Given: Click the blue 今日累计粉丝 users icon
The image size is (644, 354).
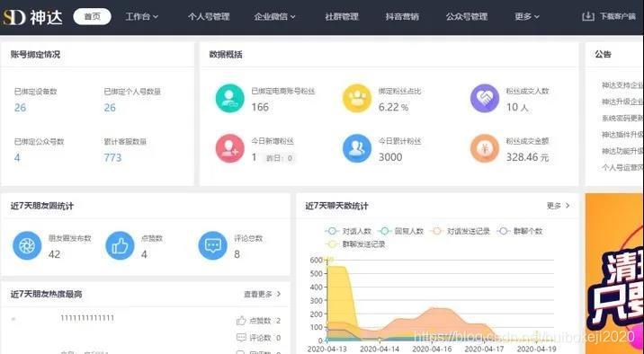Looking at the screenshot, I should click(x=357, y=148).
